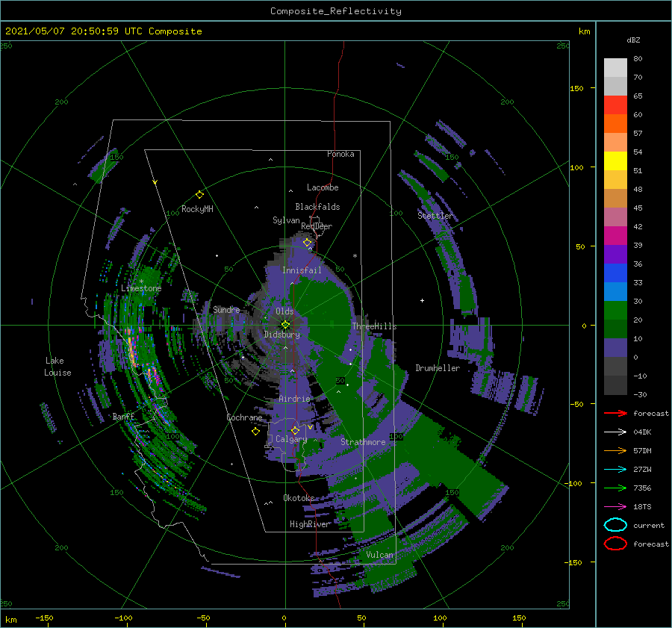Viewport: 672px width, 628px height.
Task: Click the -50 tick label on the bottom axis
Action: tap(203, 618)
